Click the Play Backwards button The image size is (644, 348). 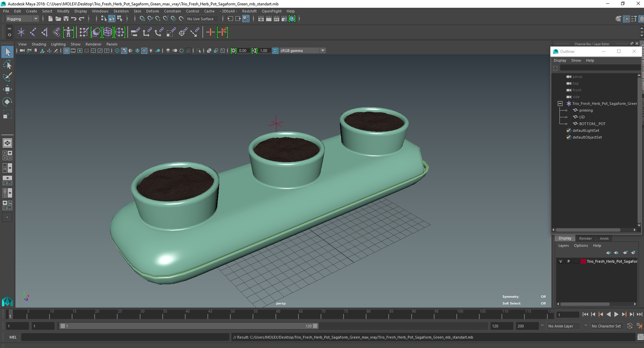pyautogui.click(x=608, y=314)
